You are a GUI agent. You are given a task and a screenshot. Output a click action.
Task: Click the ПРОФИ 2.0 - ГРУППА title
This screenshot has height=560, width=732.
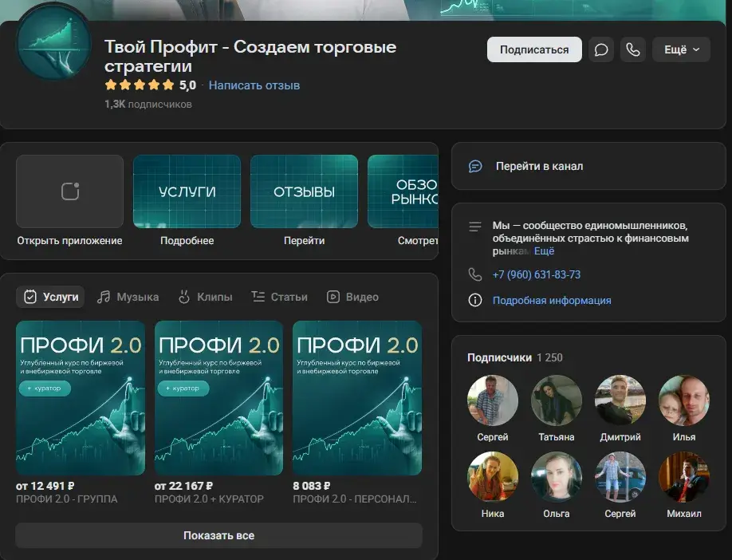point(66,499)
